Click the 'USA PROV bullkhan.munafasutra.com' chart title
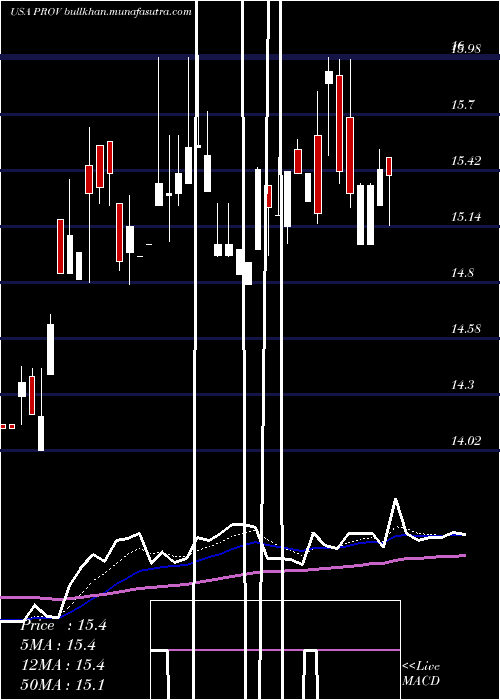This screenshot has width=500, height=700. pos(101,12)
